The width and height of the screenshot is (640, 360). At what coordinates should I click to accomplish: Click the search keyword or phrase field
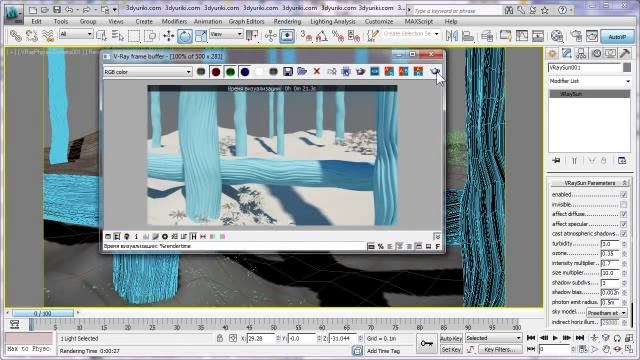[457, 11]
